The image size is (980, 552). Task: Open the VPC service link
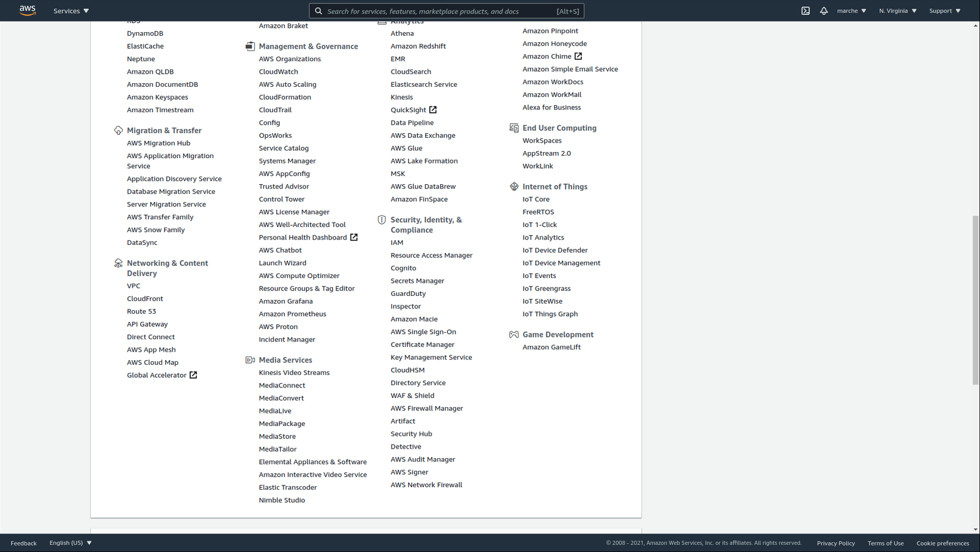[x=134, y=286]
